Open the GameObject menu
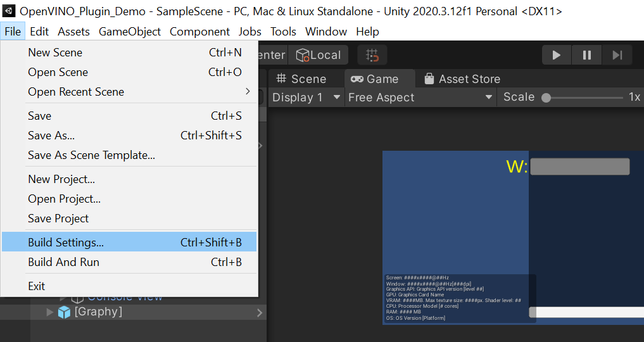Image resolution: width=644 pixels, height=342 pixels. pos(130,32)
